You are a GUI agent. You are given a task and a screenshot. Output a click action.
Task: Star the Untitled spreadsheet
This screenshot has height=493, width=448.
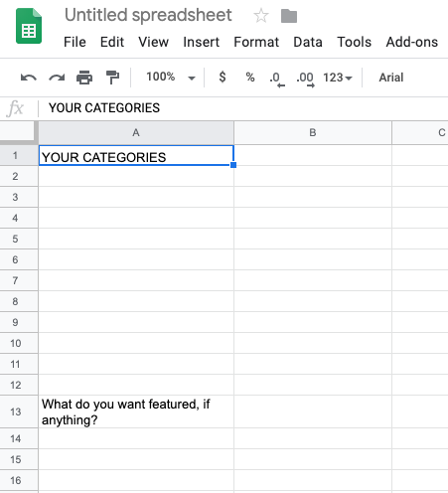click(x=261, y=16)
